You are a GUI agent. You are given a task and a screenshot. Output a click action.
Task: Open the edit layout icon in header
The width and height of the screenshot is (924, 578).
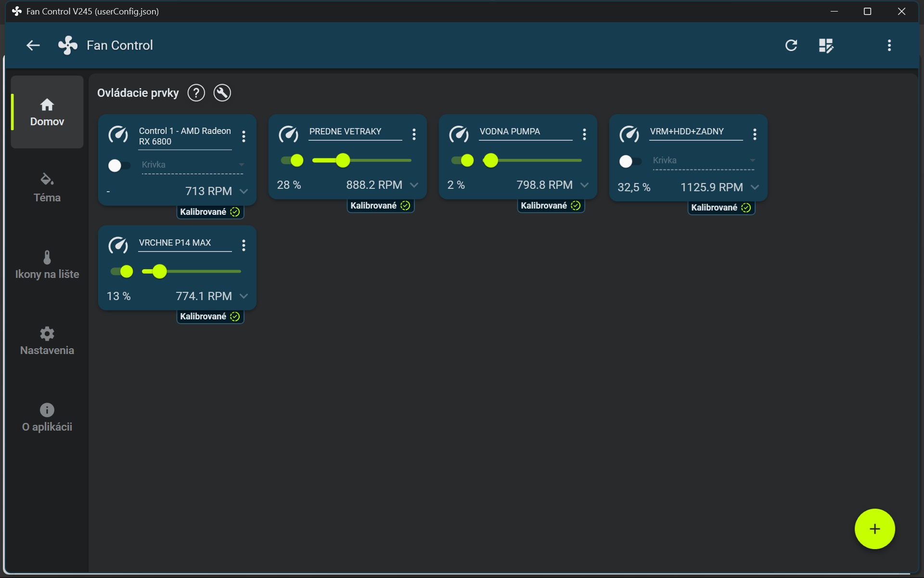(826, 45)
